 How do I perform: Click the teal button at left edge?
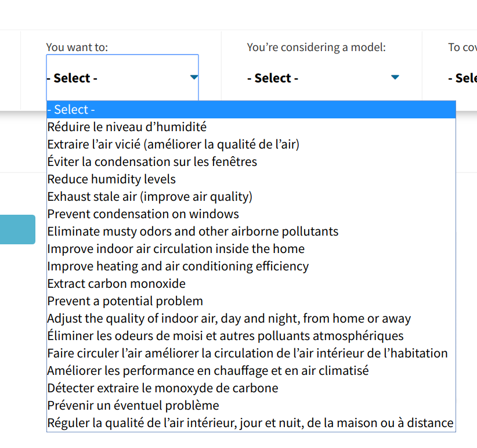[17, 229]
